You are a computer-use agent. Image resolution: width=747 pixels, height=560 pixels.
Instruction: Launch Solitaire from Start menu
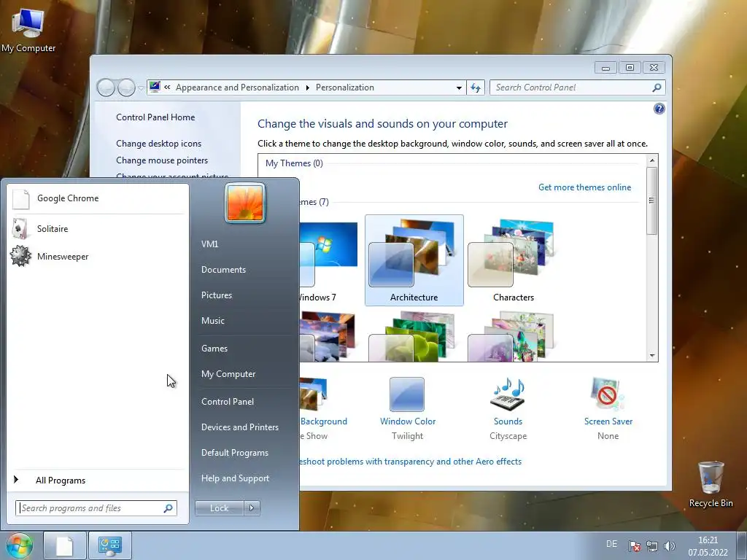[98, 228]
